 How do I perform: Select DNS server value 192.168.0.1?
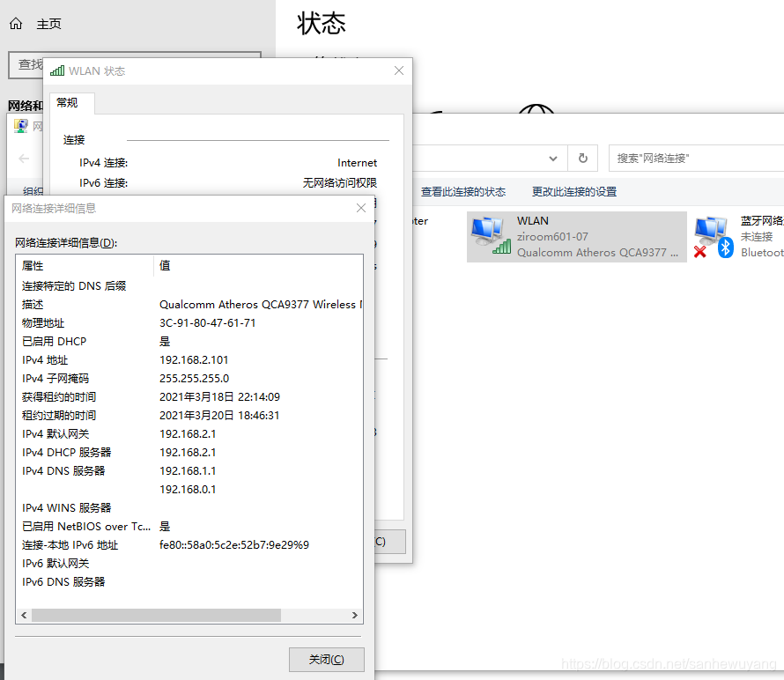[x=188, y=490]
